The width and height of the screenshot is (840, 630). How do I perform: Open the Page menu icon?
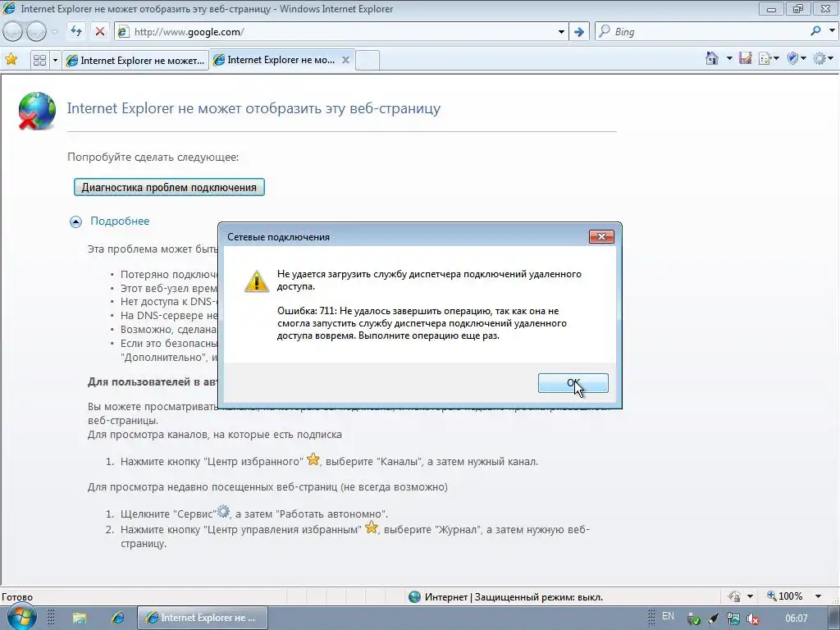(765, 58)
